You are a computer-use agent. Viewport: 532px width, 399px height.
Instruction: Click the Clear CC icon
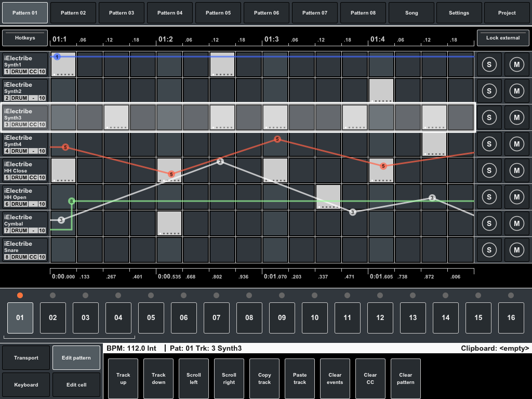[x=370, y=378]
